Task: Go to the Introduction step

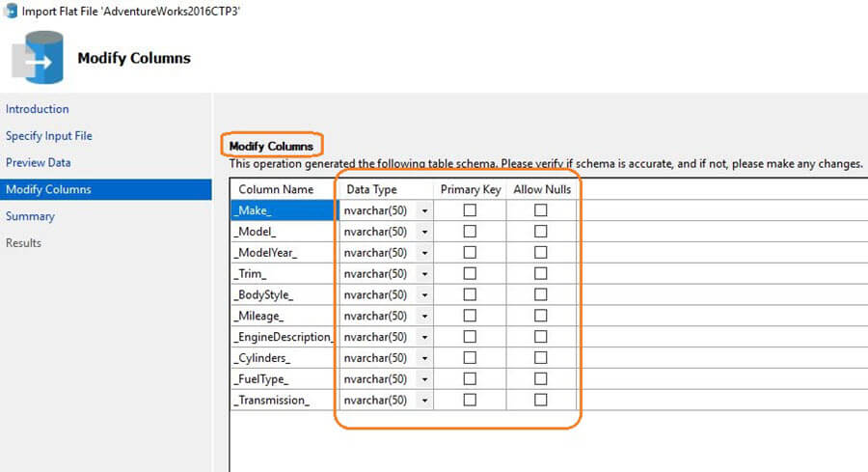Action: pos(37,109)
